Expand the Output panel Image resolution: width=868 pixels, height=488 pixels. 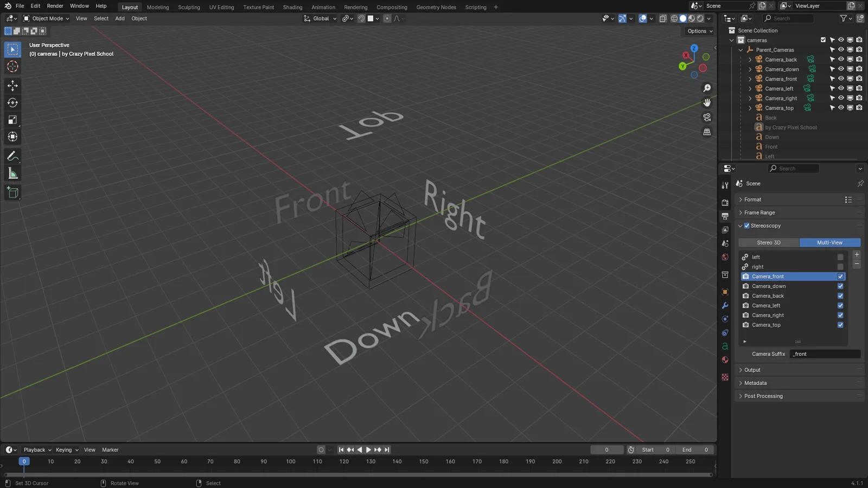coord(752,370)
